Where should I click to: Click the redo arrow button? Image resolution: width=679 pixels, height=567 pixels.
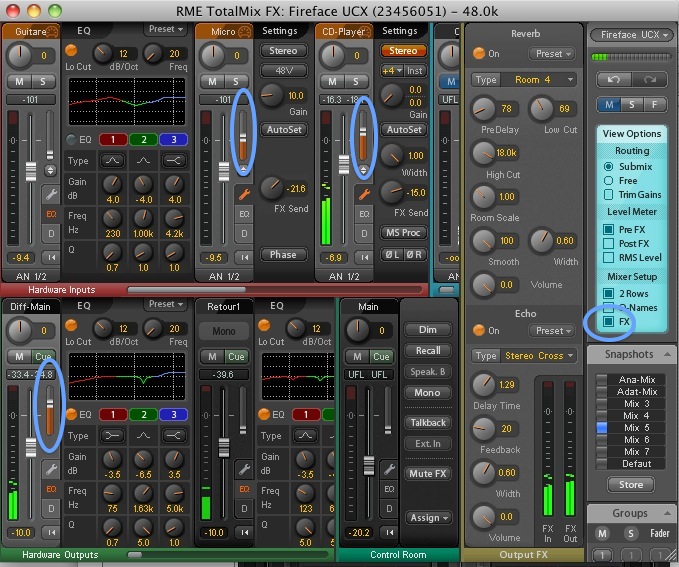point(648,80)
